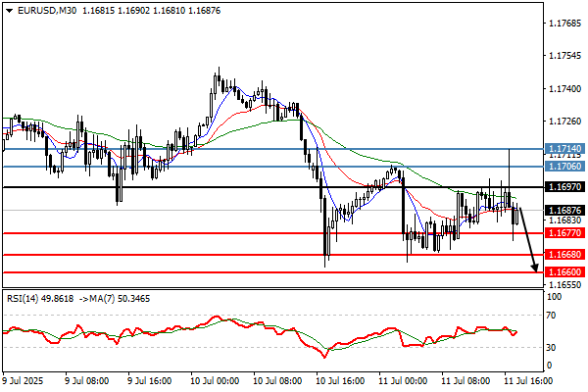Image resolution: width=588 pixels, height=392 pixels.
Task: Click the 1.17685 price scale value
Action: tap(564, 24)
